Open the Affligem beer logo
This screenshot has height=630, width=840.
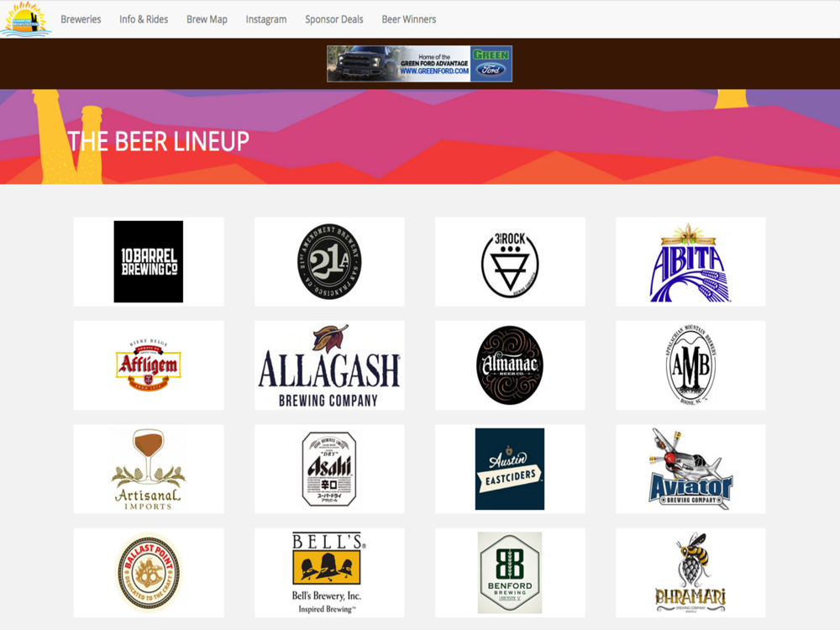[x=149, y=365]
